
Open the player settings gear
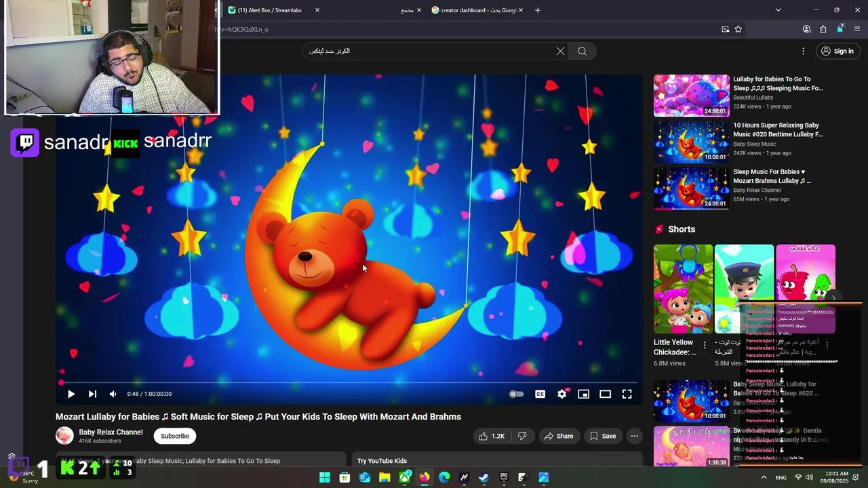(x=562, y=394)
